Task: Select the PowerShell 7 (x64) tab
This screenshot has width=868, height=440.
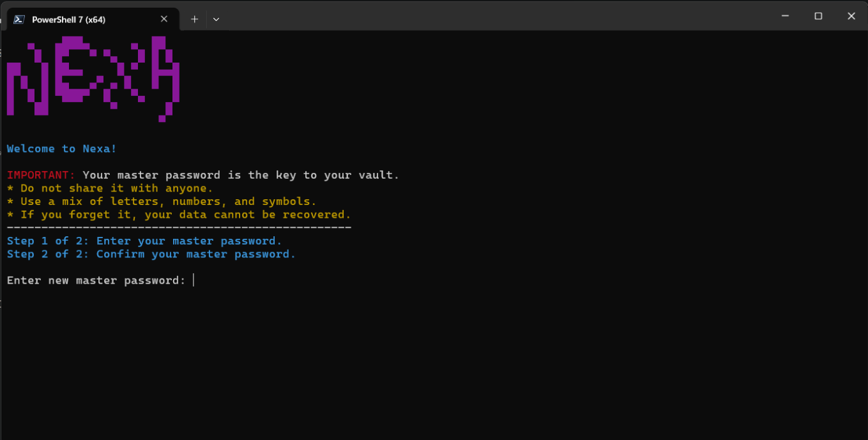Action: click(x=77, y=19)
